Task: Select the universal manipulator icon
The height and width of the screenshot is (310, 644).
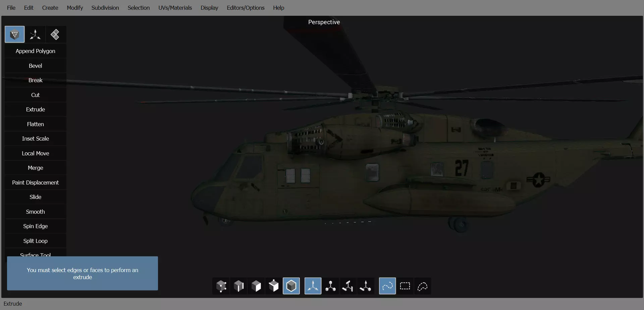Action: pos(365,286)
